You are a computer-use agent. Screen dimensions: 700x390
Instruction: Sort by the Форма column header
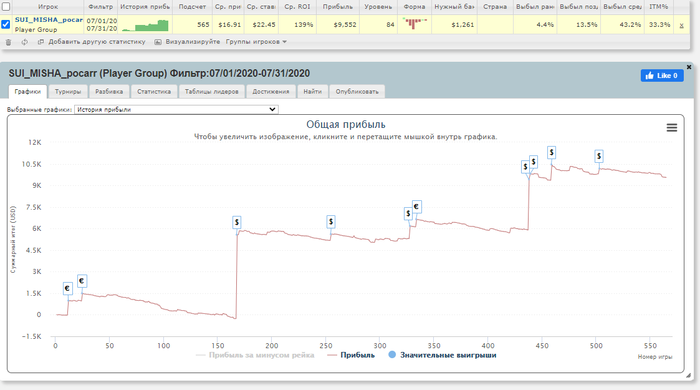[414, 7]
